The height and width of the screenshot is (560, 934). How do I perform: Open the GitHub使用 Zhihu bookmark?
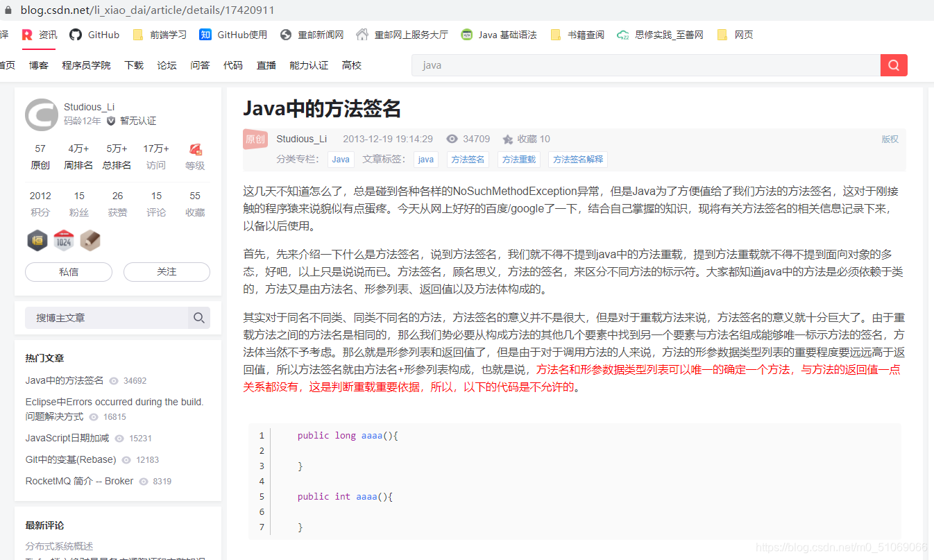point(233,35)
